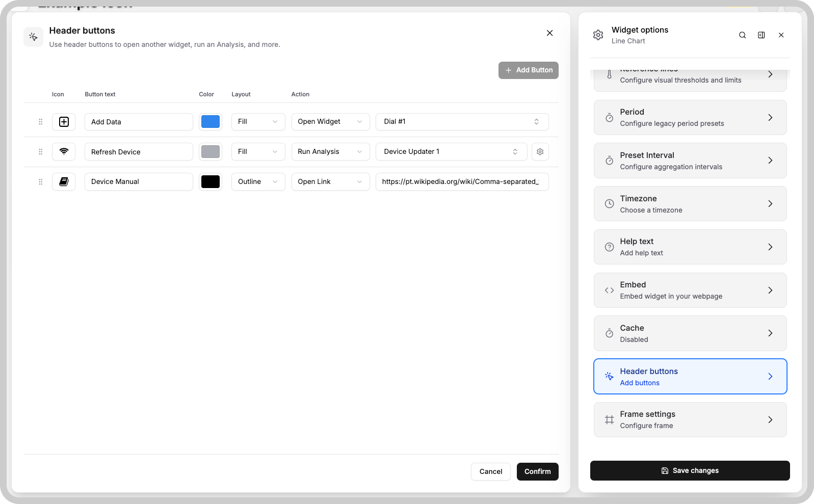This screenshot has height=504, width=814.
Task: Click the Cancel button
Action: [x=491, y=471]
